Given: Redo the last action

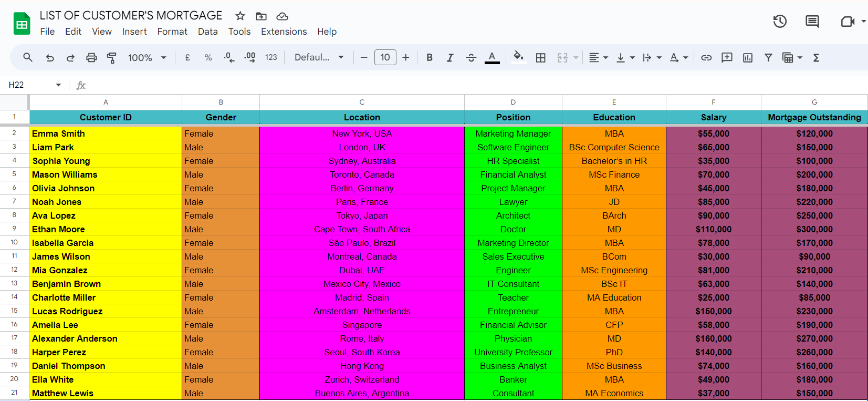Looking at the screenshot, I should tap(70, 58).
